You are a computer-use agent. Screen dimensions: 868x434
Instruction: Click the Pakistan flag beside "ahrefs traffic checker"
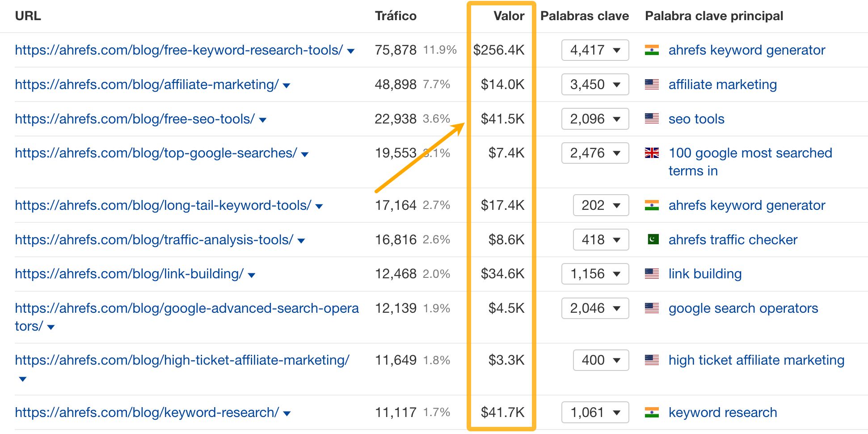pos(653,239)
